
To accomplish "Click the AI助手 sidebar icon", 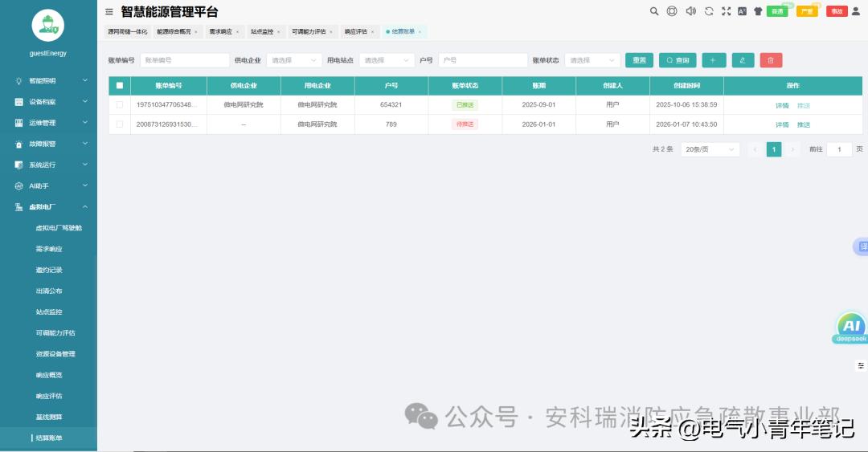I will 18,186.
